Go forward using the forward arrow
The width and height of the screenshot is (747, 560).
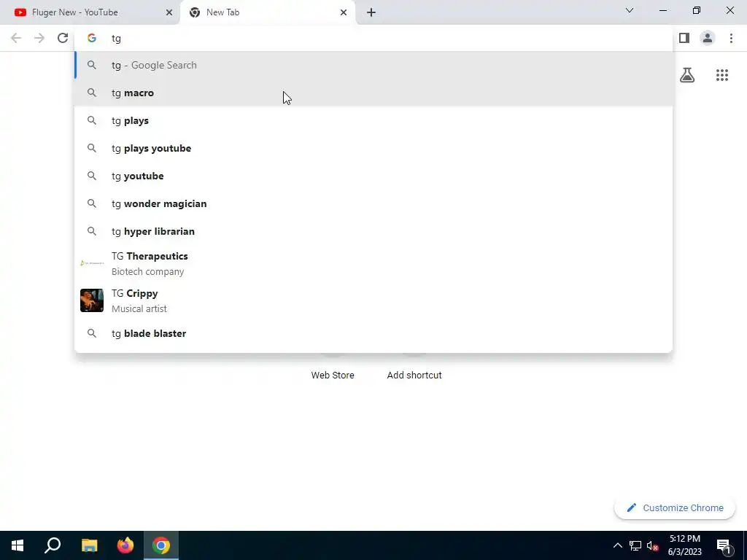[x=39, y=38]
